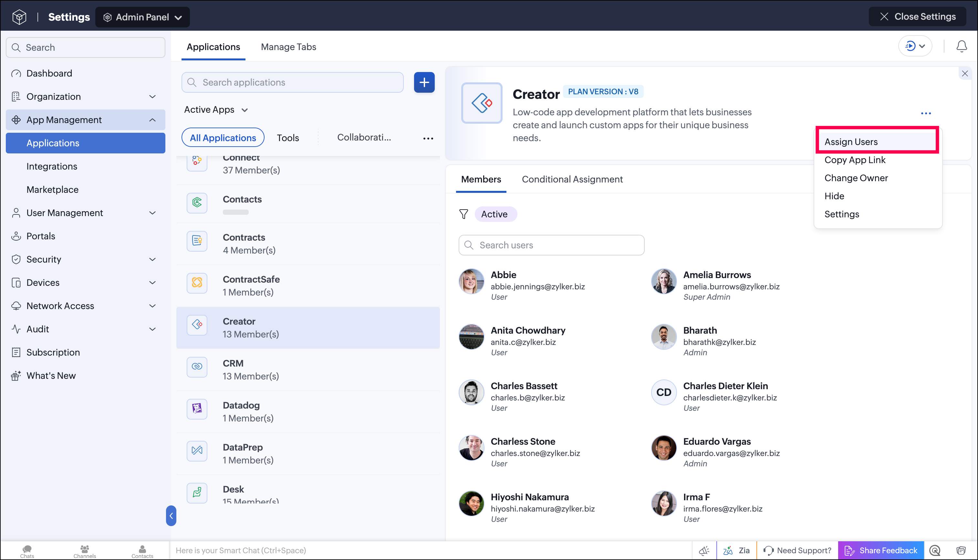
Task: Add a new application with plus button
Action: pos(424,82)
